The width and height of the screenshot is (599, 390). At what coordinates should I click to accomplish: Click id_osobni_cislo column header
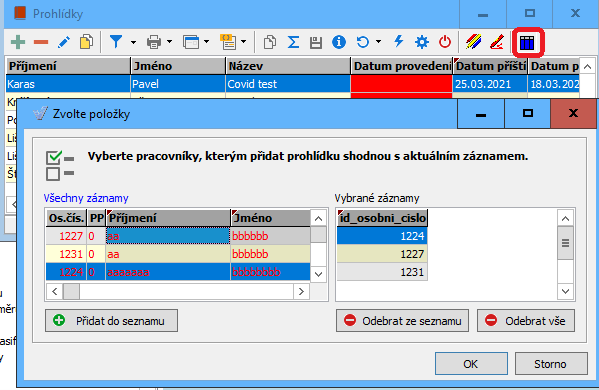pos(382,218)
